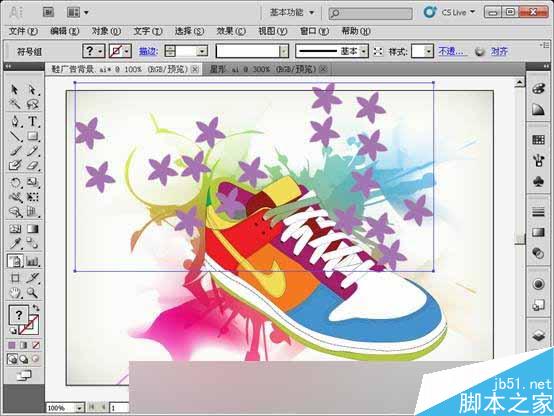Open the 基本功能 workspace switcher
Screen dimensions: 554x416
(292, 13)
